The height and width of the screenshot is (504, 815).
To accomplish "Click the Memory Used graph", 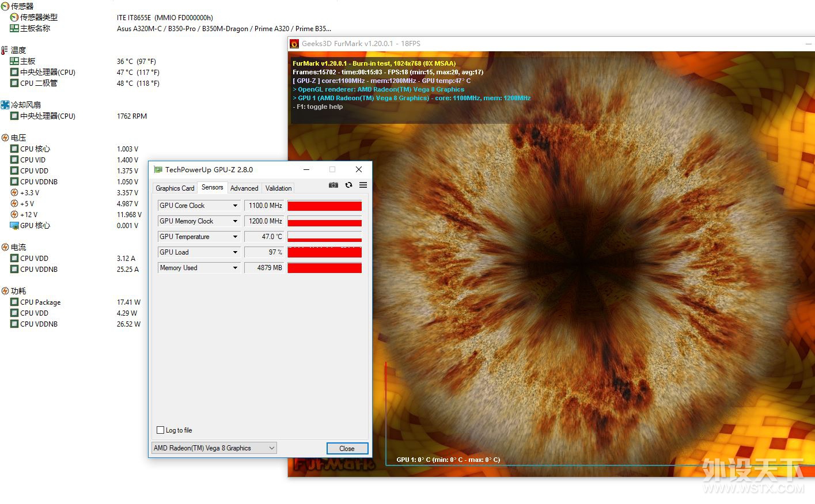I will click(325, 268).
